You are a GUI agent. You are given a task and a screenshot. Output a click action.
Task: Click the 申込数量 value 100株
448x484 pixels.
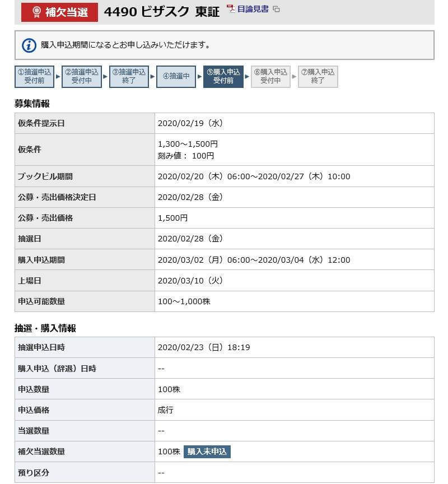point(169,389)
